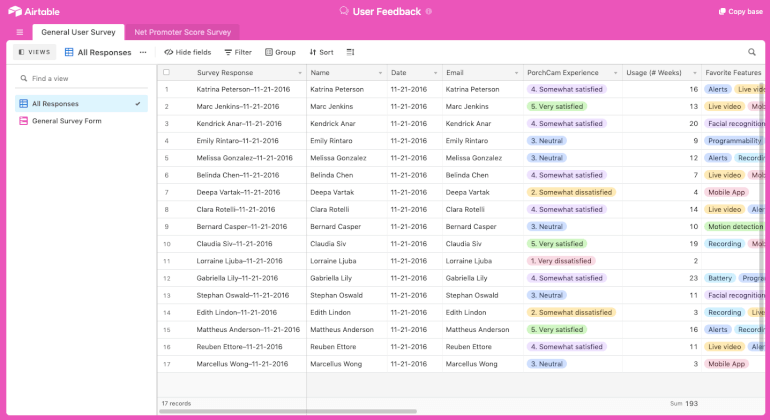The height and width of the screenshot is (420, 770).
Task: Click Marcellus Wong–11-21-2016 record
Action: 242,364
